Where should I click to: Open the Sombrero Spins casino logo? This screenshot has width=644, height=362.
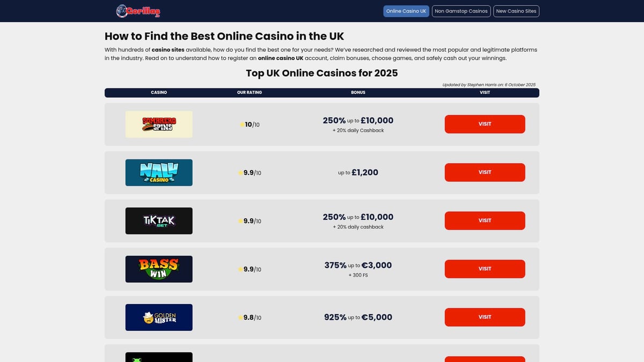(x=159, y=124)
